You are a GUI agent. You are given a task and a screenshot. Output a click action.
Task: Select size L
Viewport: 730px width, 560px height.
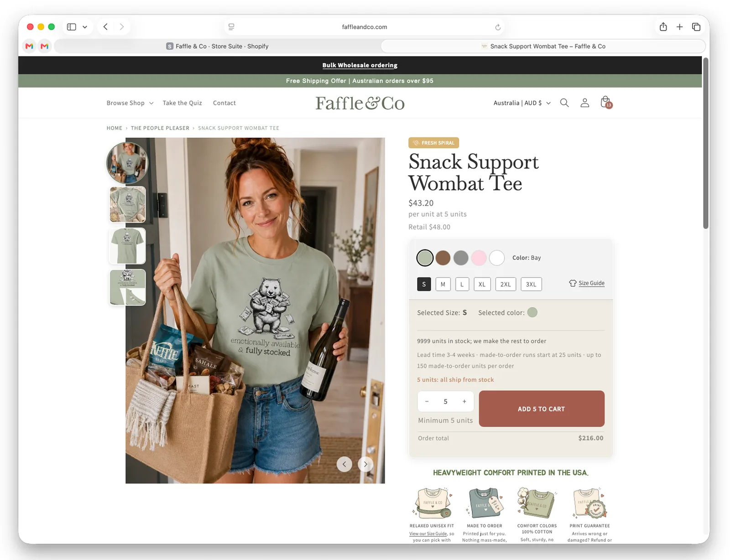462,284
